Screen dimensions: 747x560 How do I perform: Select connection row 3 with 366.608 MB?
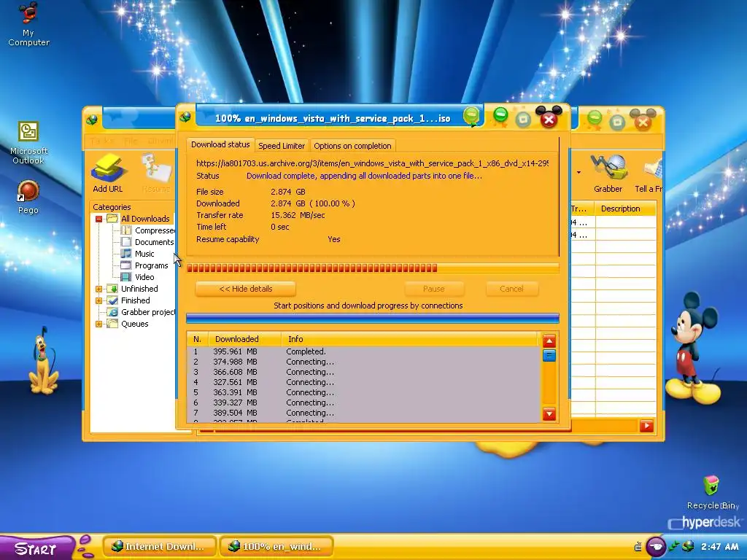click(364, 372)
